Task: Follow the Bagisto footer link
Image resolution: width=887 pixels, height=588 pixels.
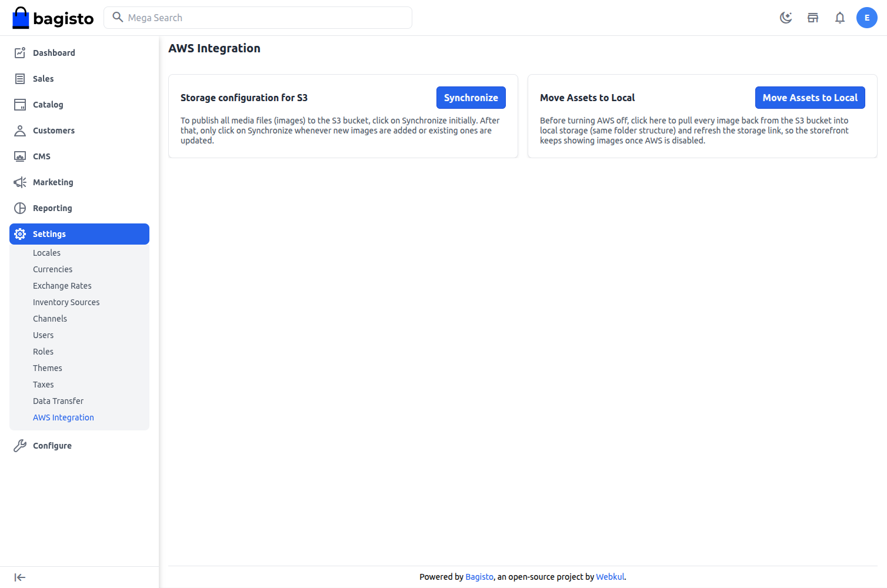Action: coord(479,577)
